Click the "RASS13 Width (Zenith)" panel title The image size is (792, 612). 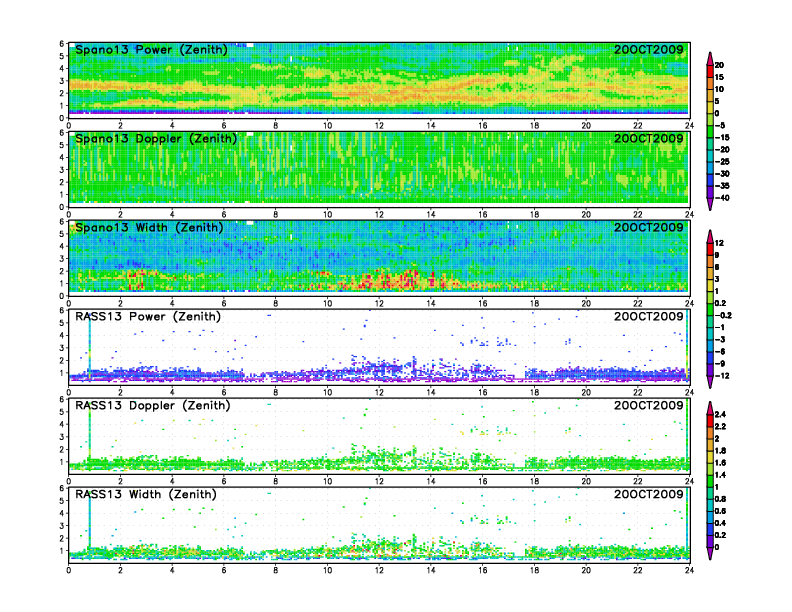click(x=145, y=494)
